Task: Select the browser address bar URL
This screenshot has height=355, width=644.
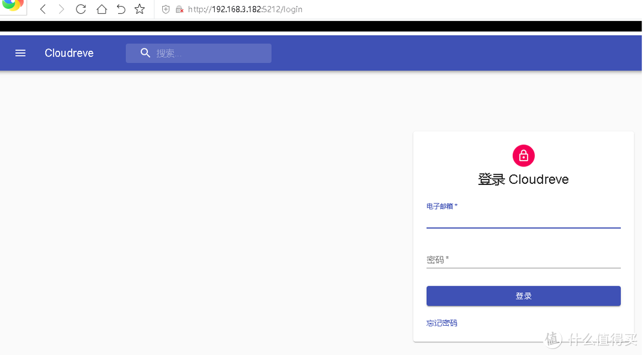Action: 244,9
